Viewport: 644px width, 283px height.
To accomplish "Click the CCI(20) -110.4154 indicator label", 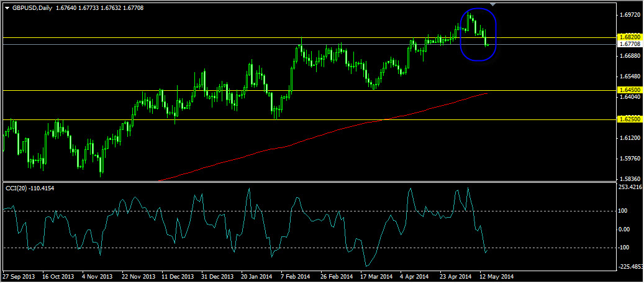I will pos(30,188).
